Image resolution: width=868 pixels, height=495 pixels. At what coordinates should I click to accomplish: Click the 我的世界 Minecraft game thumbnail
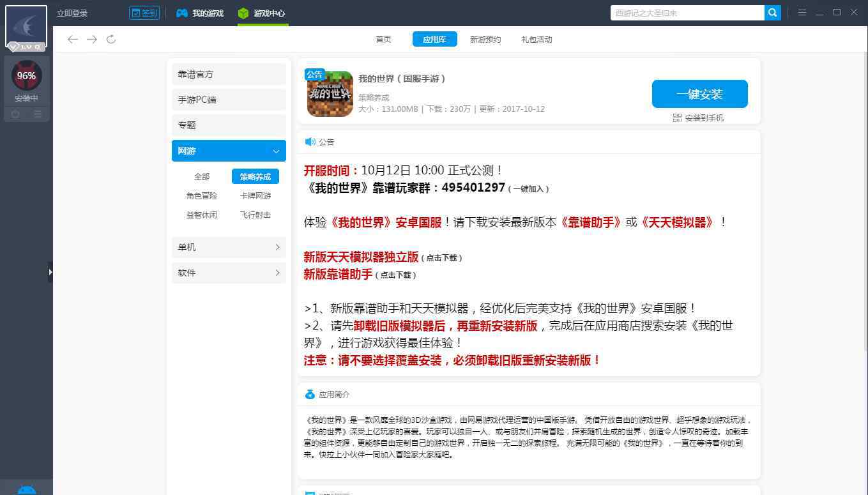330,94
